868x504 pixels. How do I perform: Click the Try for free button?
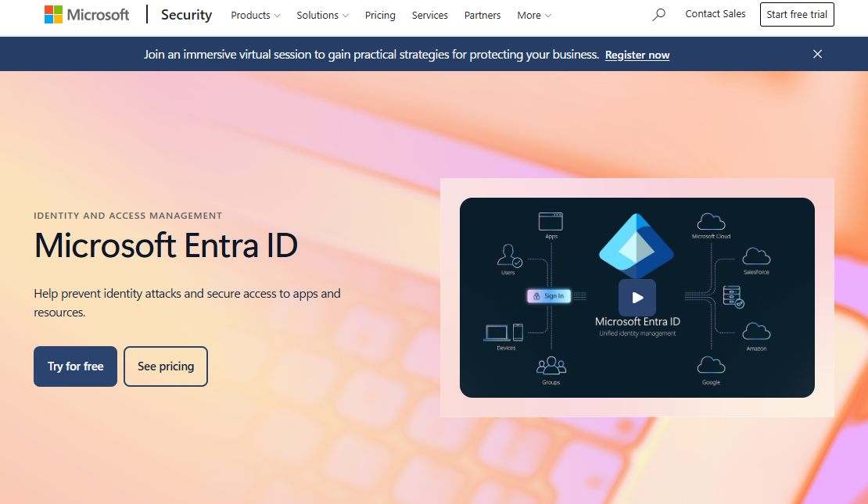click(75, 366)
